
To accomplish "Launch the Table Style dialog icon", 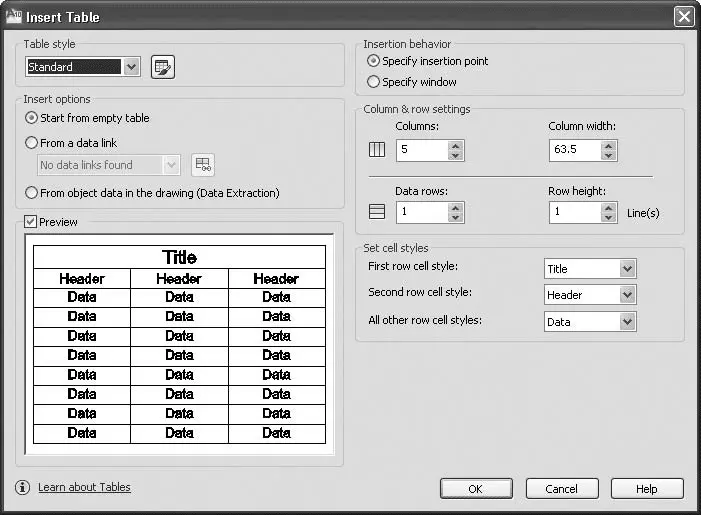I will 163,67.
